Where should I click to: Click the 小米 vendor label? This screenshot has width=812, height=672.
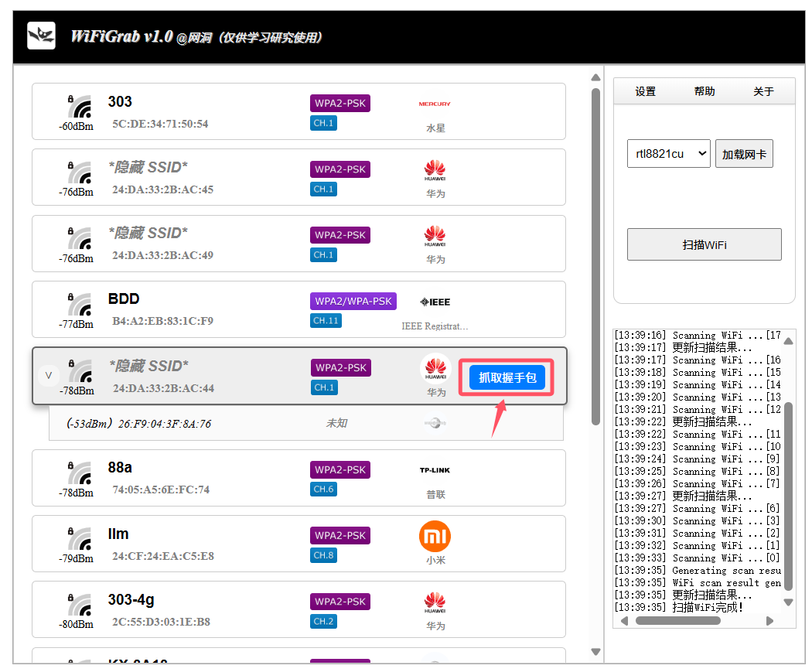coord(435,560)
